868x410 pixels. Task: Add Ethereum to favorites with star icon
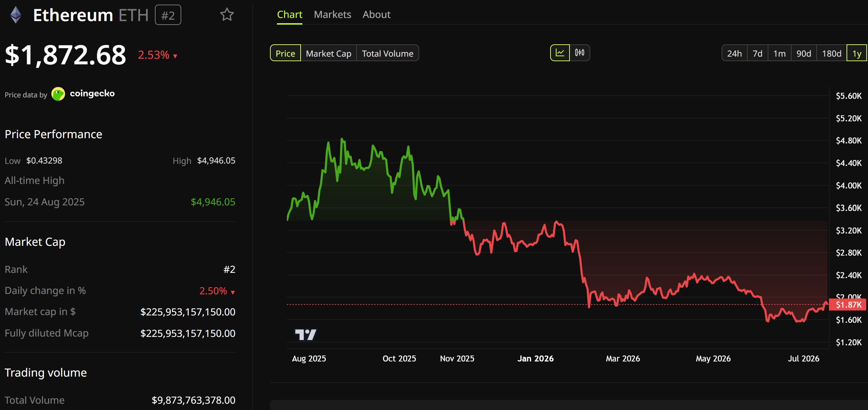click(227, 15)
